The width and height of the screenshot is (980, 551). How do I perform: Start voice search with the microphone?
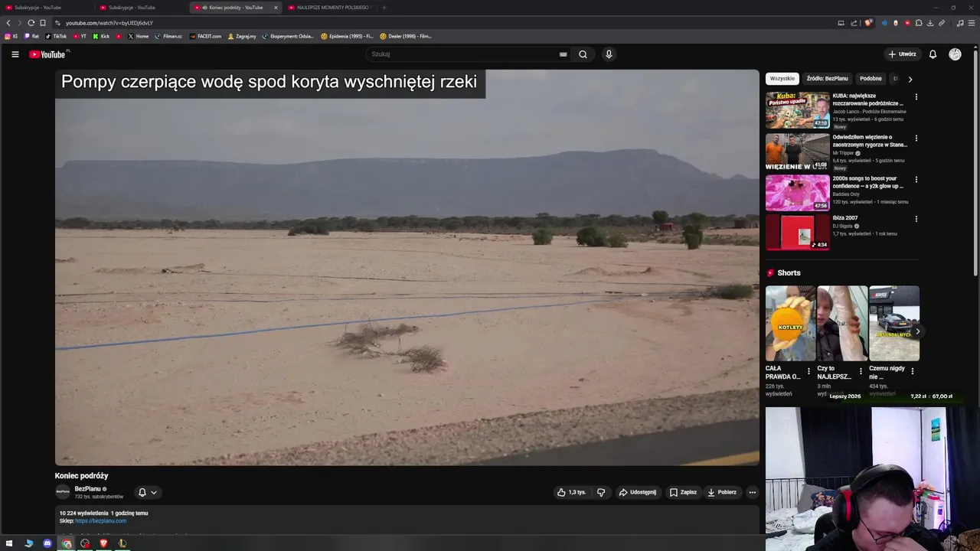coord(609,54)
